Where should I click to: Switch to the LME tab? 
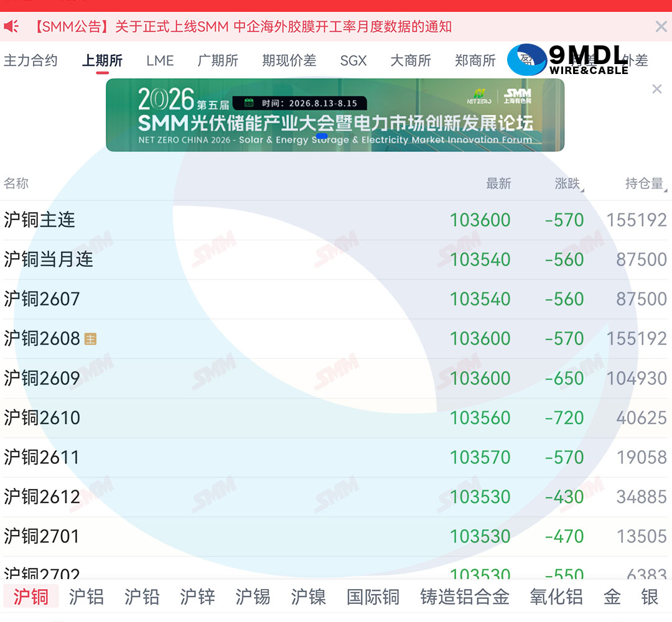coord(160,60)
